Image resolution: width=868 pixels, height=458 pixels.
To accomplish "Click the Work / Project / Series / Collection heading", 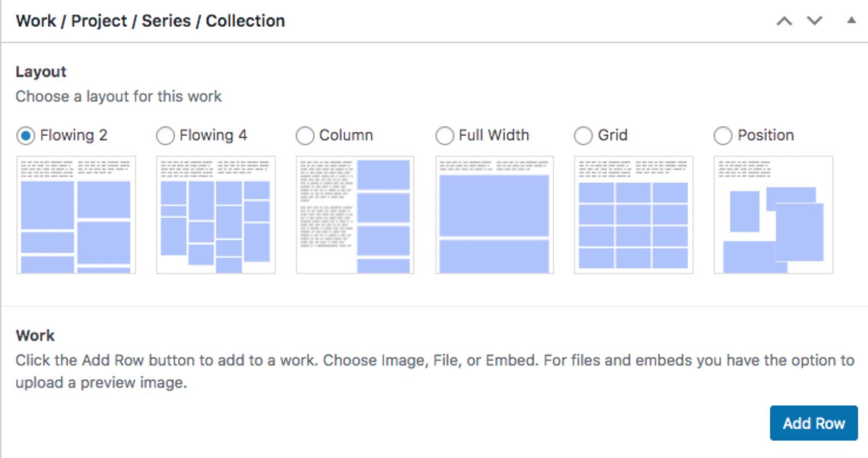I will point(150,21).
